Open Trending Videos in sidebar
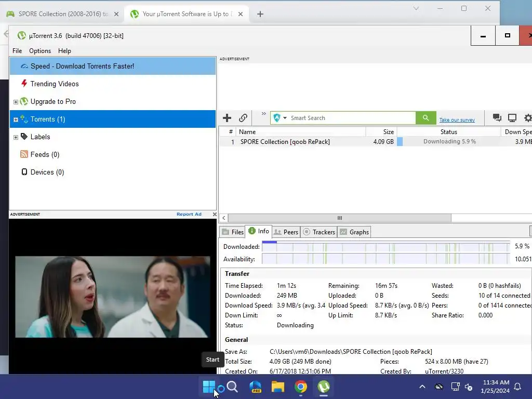This screenshot has width=532, height=399. click(x=113, y=84)
